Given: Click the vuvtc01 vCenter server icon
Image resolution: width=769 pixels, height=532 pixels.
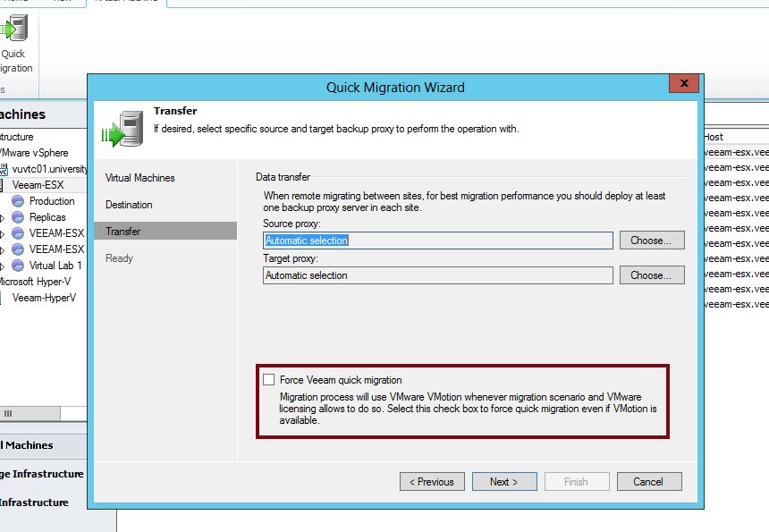Looking at the screenshot, I should point(4,169).
